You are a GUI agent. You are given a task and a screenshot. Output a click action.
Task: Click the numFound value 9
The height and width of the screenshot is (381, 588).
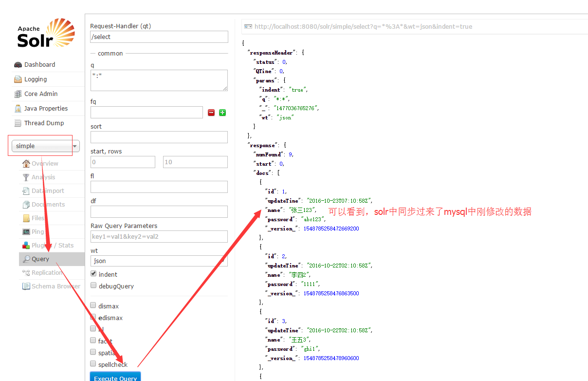[x=291, y=154]
